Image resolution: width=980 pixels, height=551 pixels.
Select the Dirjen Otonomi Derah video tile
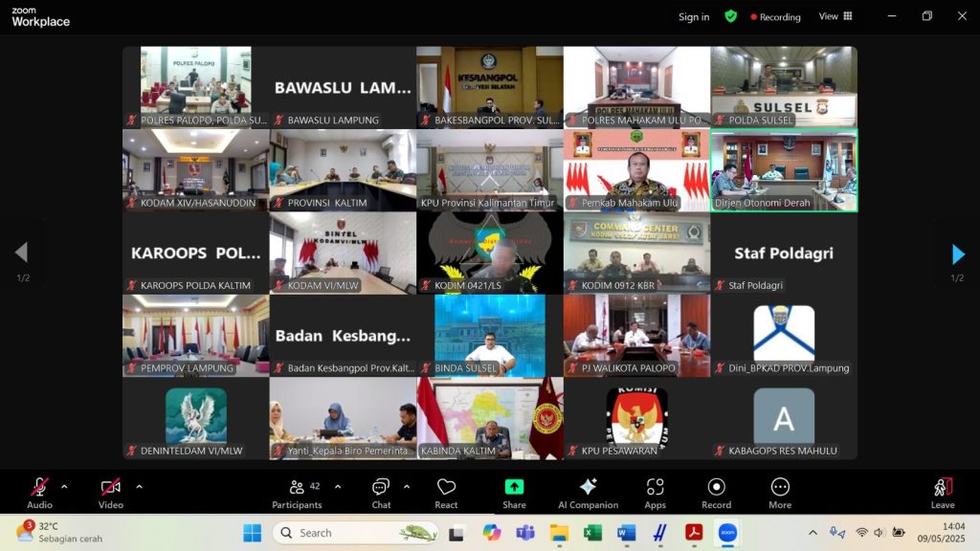[784, 170]
